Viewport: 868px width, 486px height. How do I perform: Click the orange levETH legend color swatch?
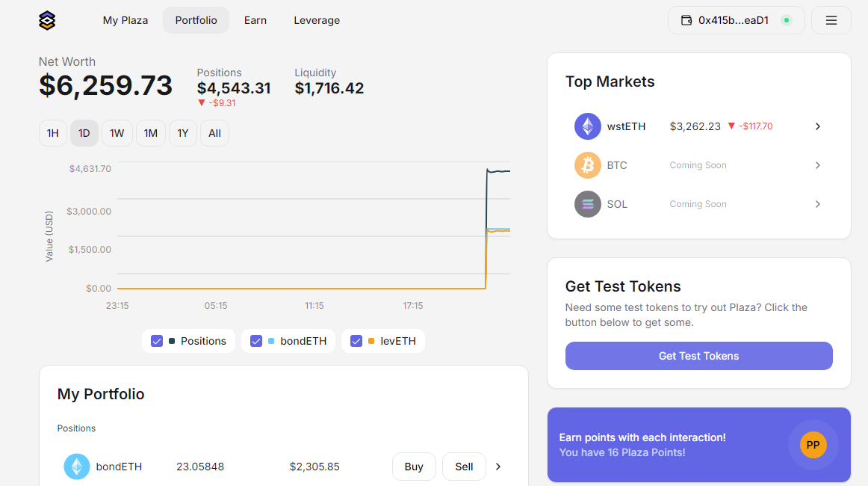click(x=371, y=341)
